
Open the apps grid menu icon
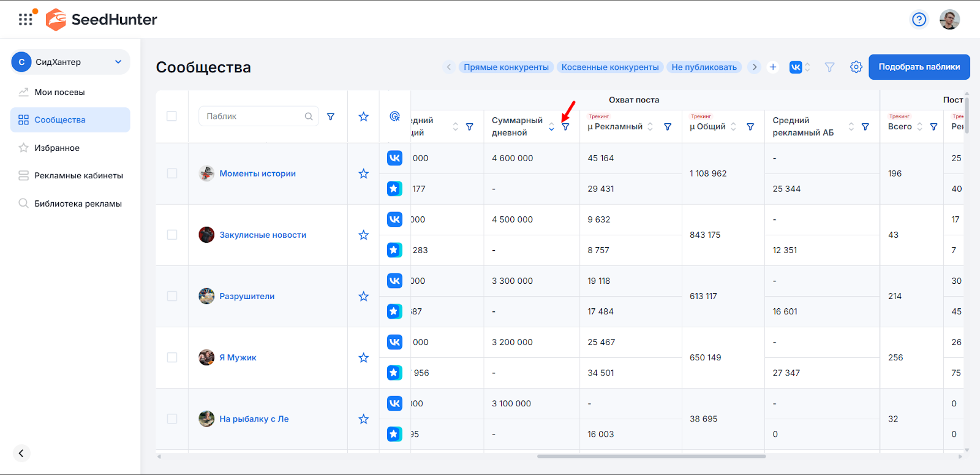click(25, 20)
